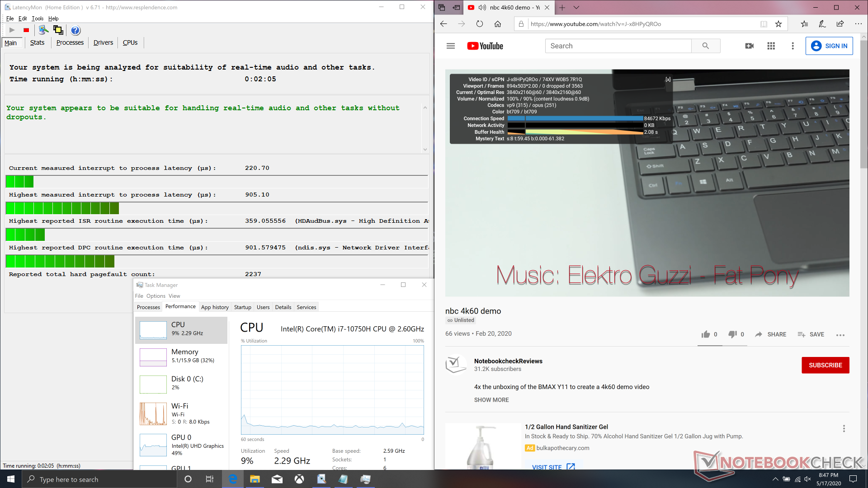Viewport: 868px width, 488px height.
Task: Like the nbc 4k60 demo video
Action: click(x=706, y=334)
